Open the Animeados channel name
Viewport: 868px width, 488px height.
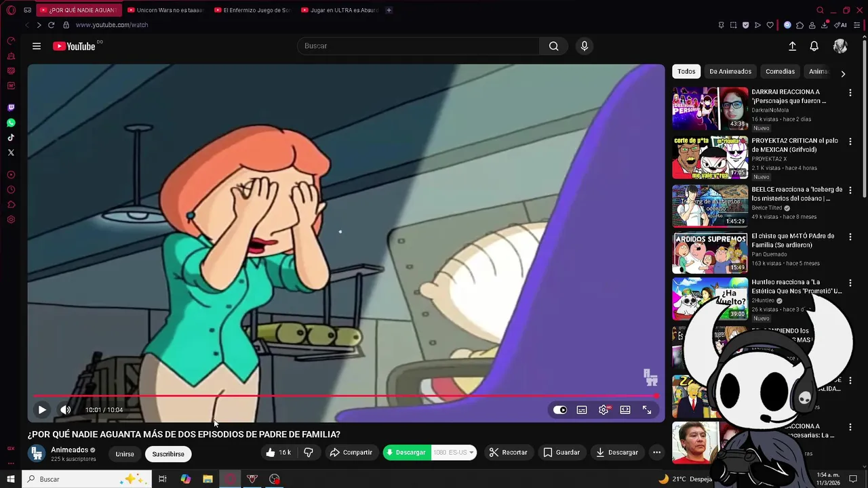pyautogui.click(x=70, y=450)
